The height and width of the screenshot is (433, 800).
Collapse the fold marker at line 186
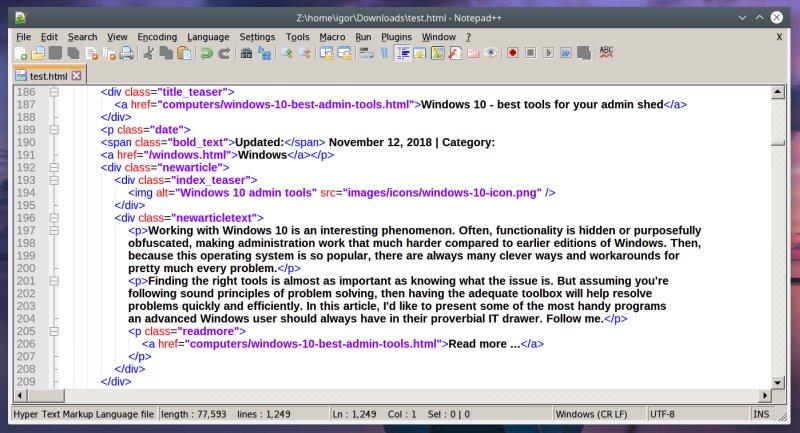pos(54,93)
